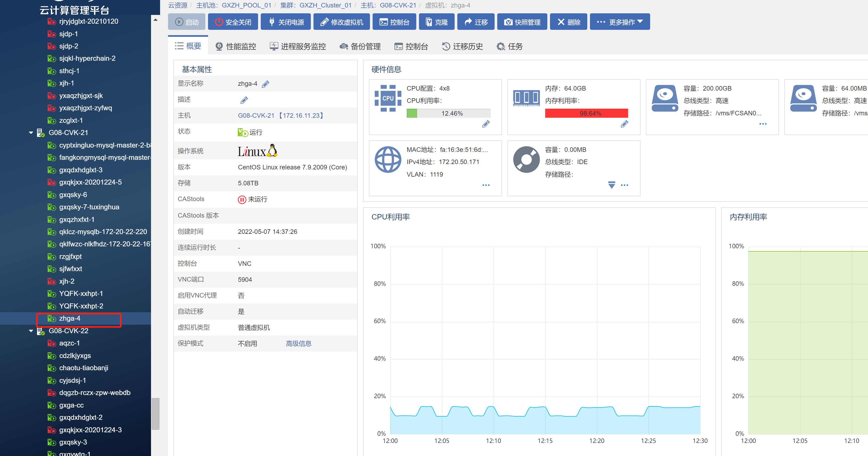Select gxqsky-6 virtual machine in tree
868x456 pixels.
[73, 195]
